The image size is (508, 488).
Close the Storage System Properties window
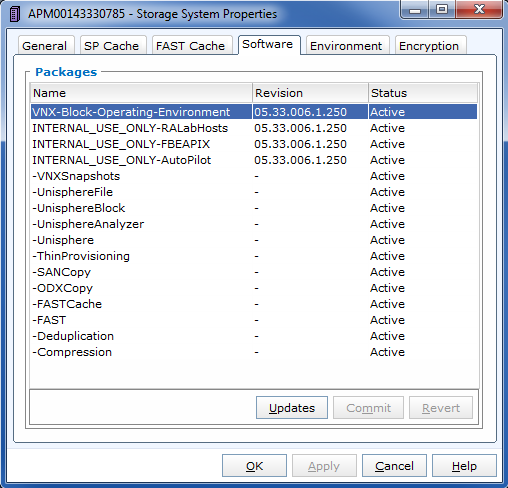point(479,10)
